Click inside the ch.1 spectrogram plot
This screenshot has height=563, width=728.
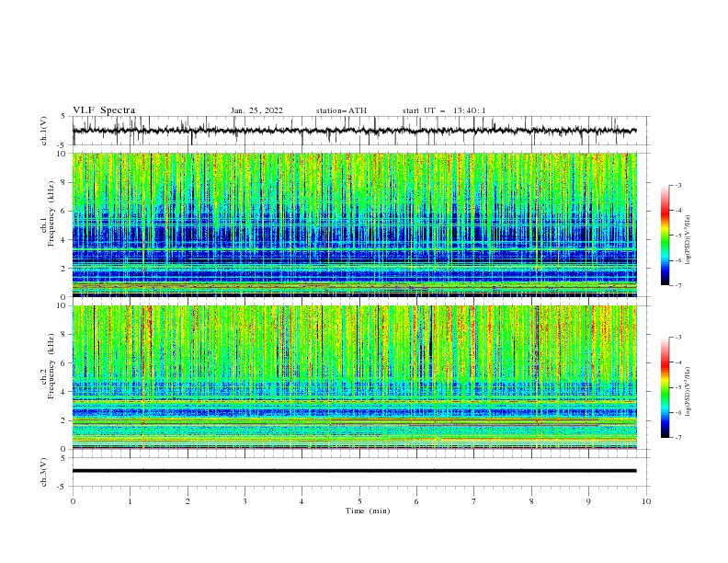[x=354, y=224]
